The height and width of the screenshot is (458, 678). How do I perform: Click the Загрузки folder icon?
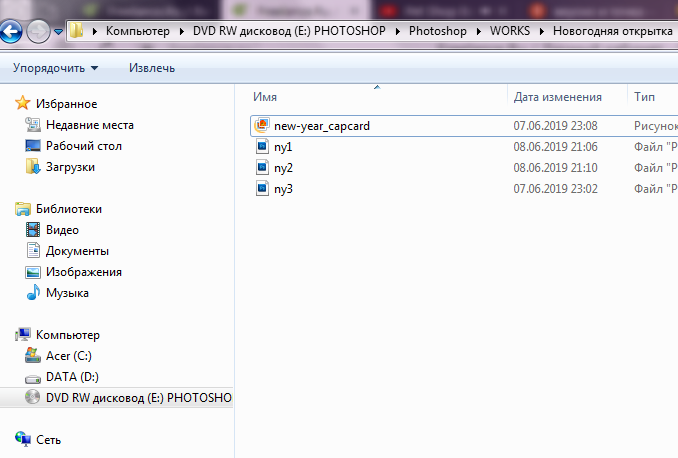click(33, 167)
